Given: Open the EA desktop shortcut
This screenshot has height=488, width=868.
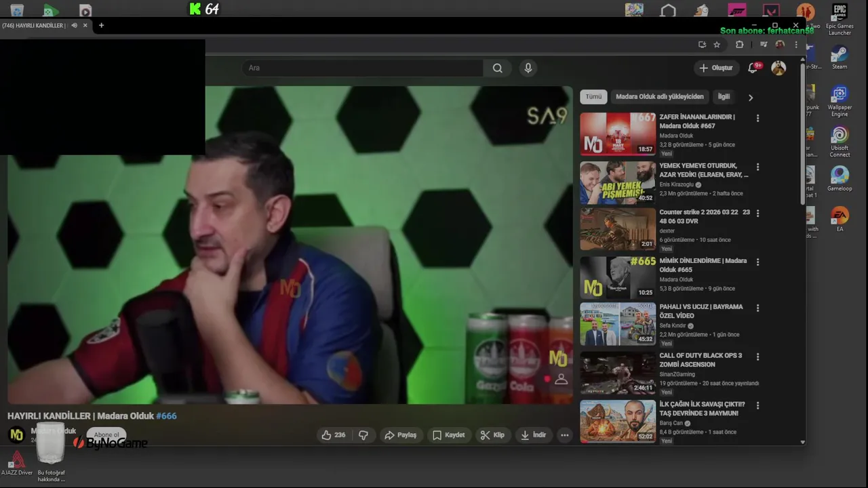Looking at the screenshot, I should tap(840, 220).
